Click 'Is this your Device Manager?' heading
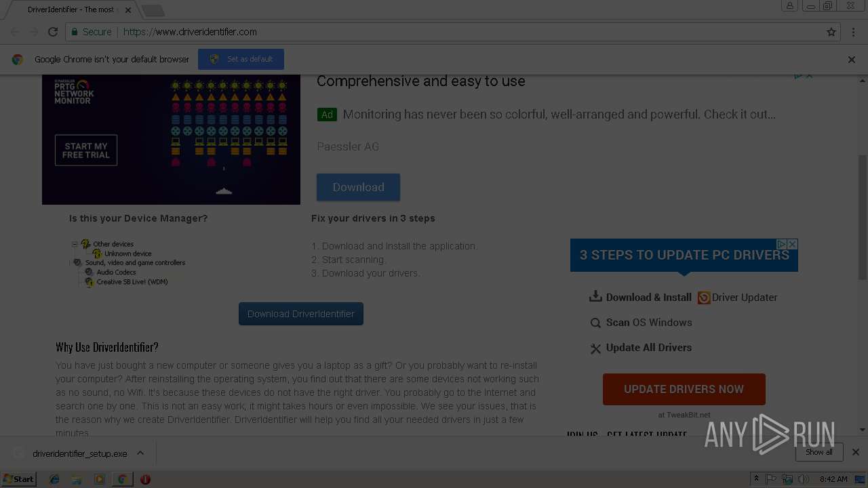 138,218
